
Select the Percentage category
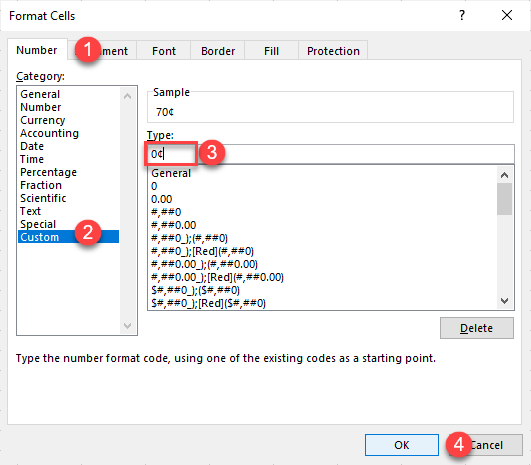point(48,172)
